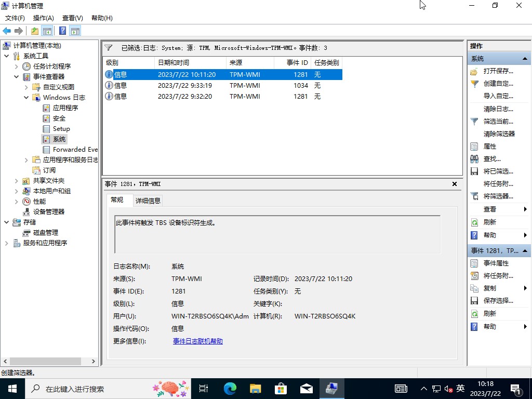Switch to the 详细信息 tab
This screenshot has height=399, width=532.
[x=148, y=201]
